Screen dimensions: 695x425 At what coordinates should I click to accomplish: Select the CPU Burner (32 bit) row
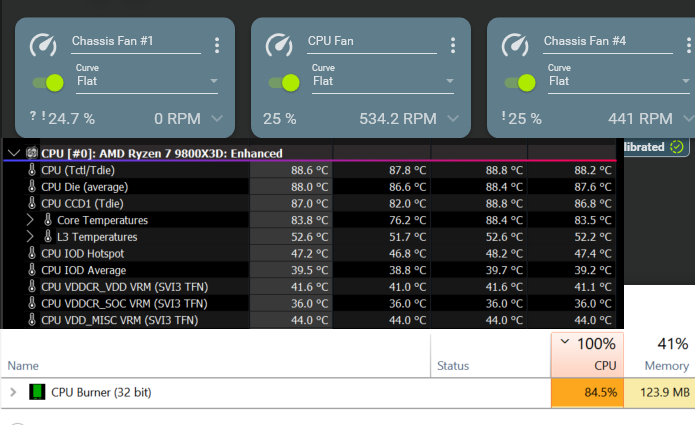point(348,393)
